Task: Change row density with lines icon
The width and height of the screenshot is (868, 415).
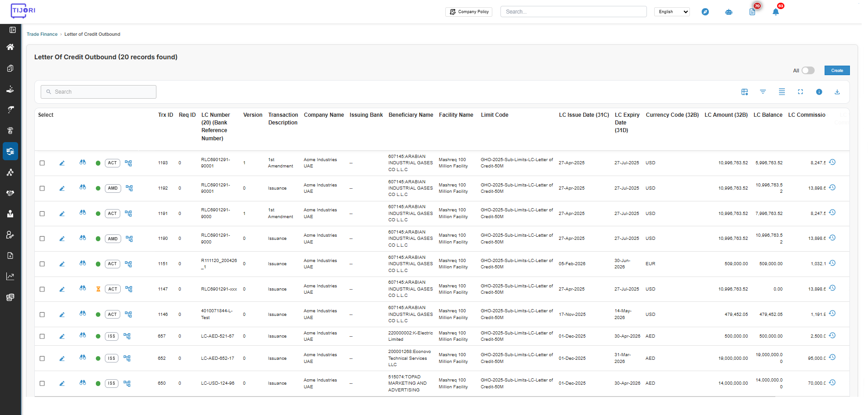Action: click(782, 92)
